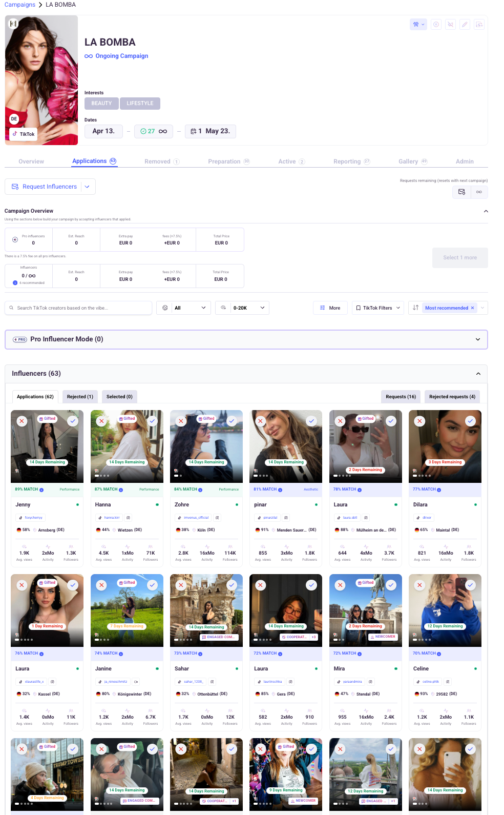Click the pause campaign icon

click(x=436, y=24)
